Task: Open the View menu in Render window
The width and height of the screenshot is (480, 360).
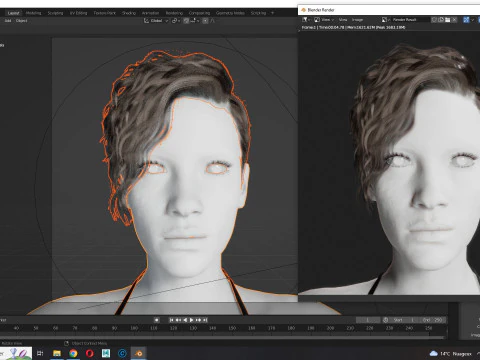Action: pos(343,20)
